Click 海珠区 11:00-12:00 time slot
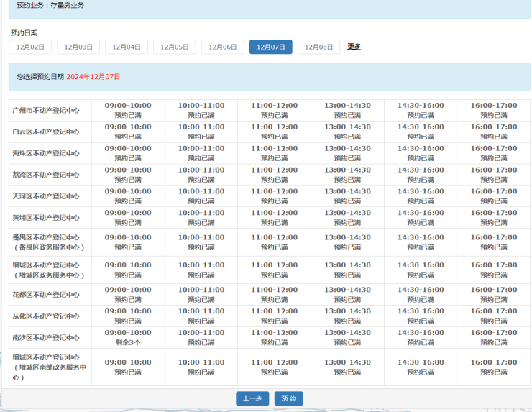This screenshot has width=532, height=412. (274, 153)
